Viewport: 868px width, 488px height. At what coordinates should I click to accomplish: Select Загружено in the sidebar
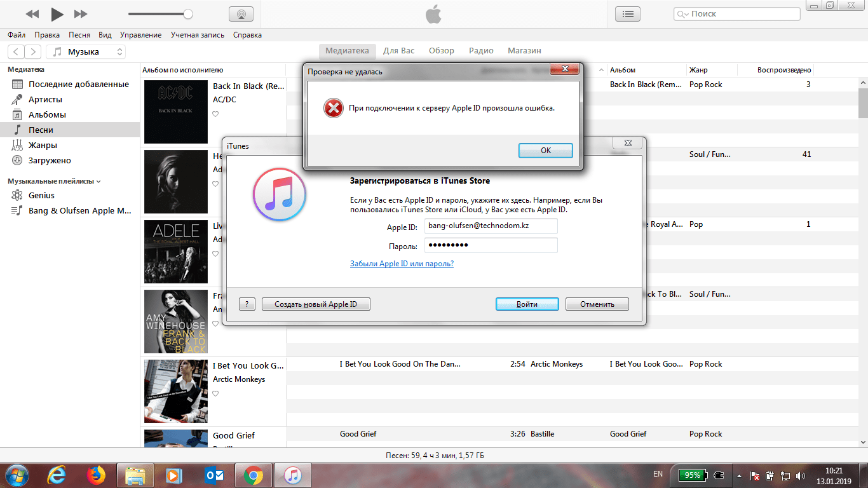tap(70, 160)
